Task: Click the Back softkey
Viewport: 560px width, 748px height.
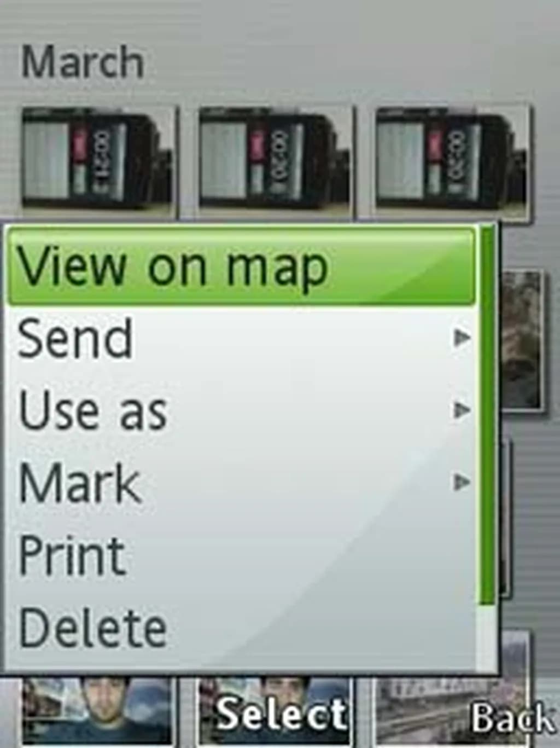Action: point(512,717)
